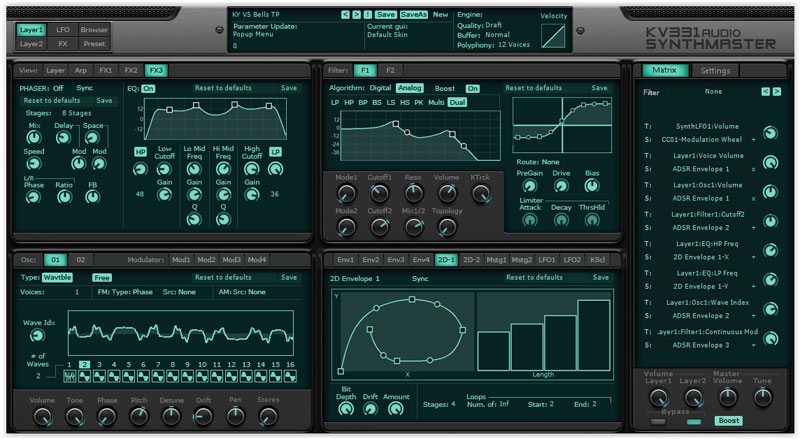Toggle the EQ On switch
This screenshot has height=439, width=800.
[148, 88]
